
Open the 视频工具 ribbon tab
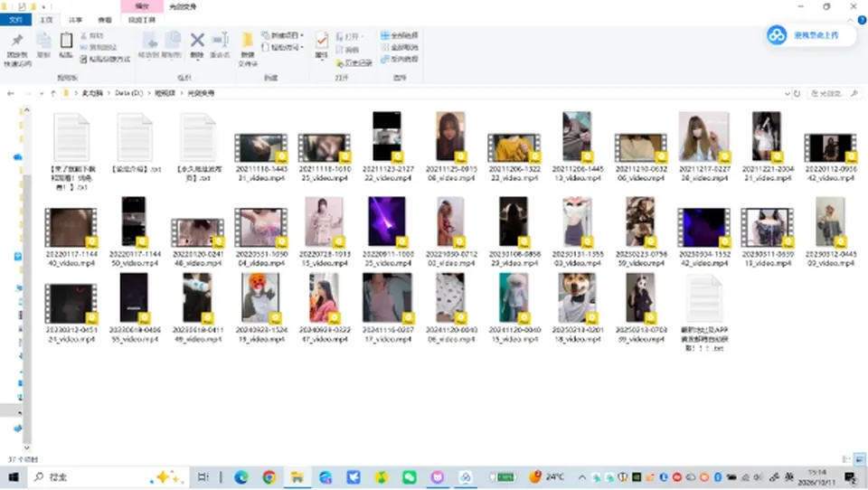pyautogui.click(x=142, y=20)
